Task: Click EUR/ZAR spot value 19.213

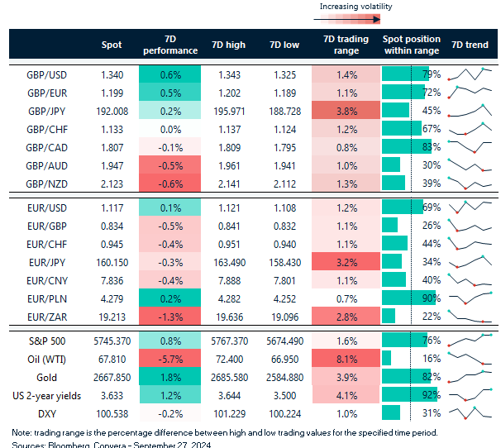Action: coord(112,317)
